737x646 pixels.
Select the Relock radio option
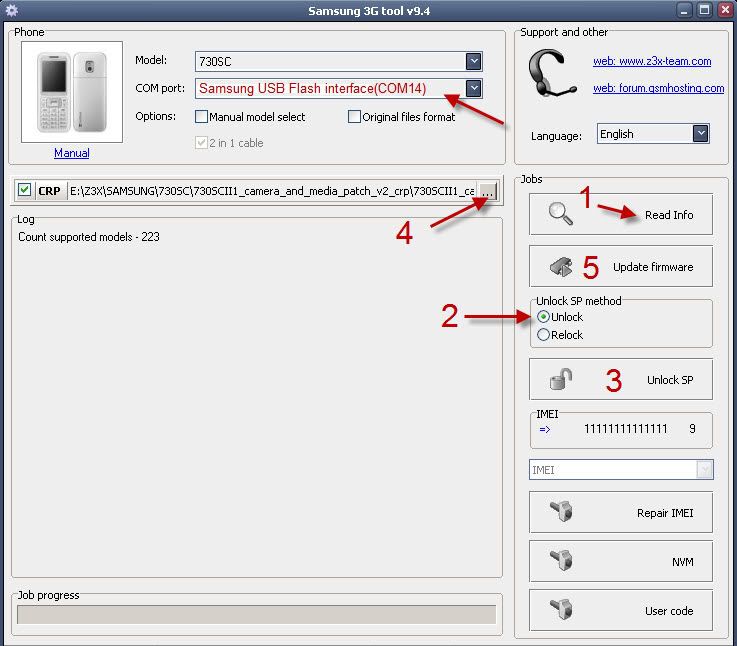tap(543, 335)
